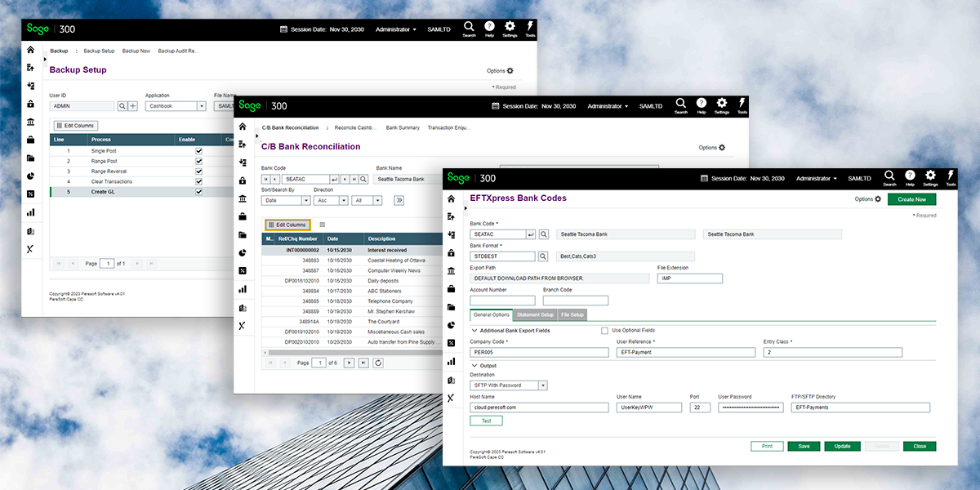Click Print button in EFTXpress
The width and height of the screenshot is (980, 490).
coord(767,447)
